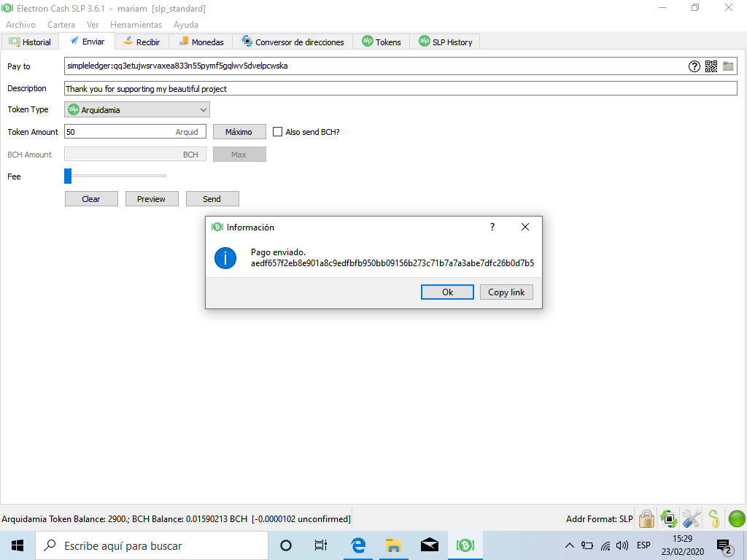This screenshot has width=747, height=560.
Task: Open Mail app from taskbar
Action: pyautogui.click(x=429, y=545)
